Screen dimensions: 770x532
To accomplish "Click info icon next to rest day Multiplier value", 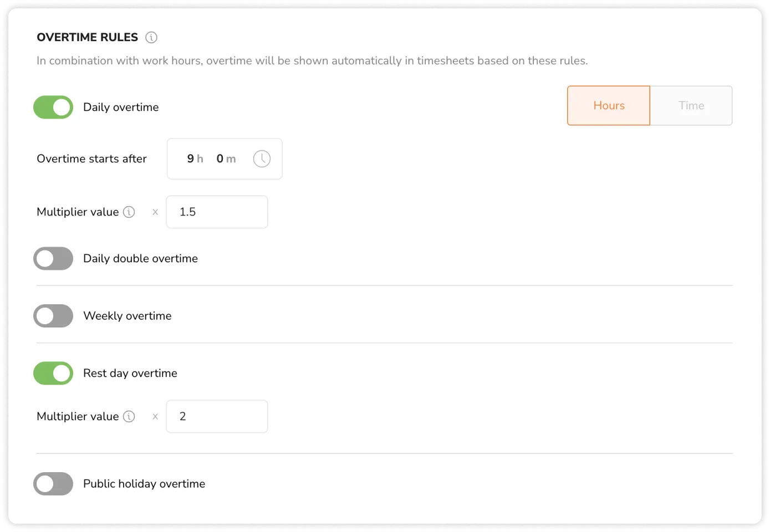I will [x=129, y=417].
